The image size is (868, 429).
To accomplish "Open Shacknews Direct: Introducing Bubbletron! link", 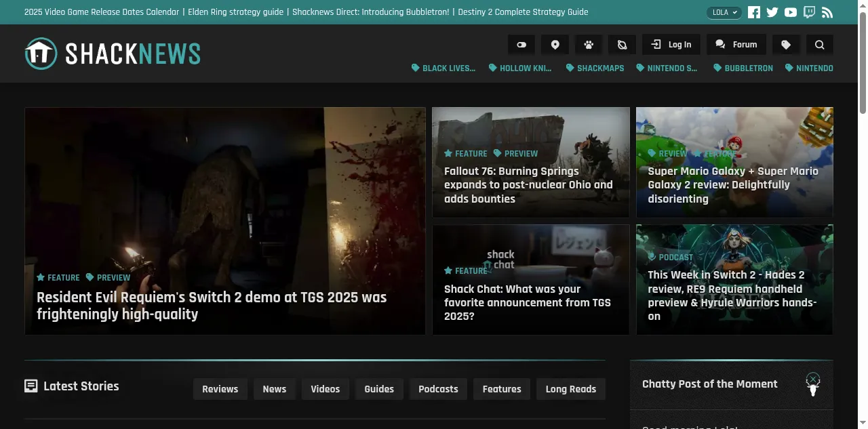I will click(x=370, y=12).
